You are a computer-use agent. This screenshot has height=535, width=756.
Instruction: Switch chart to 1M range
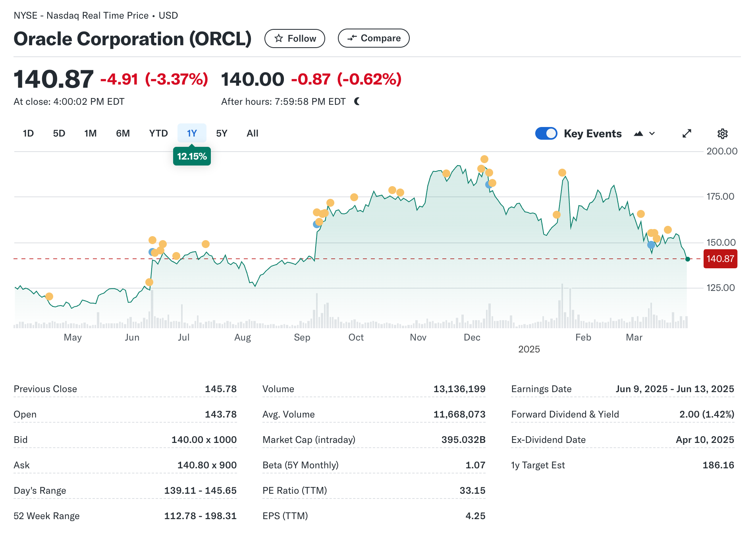tap(91, 133)
